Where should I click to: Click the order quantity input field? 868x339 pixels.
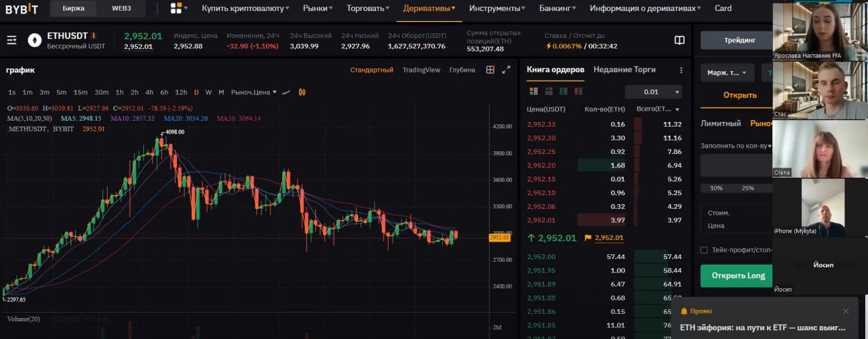pyautogui.click(x=736, y=165)
